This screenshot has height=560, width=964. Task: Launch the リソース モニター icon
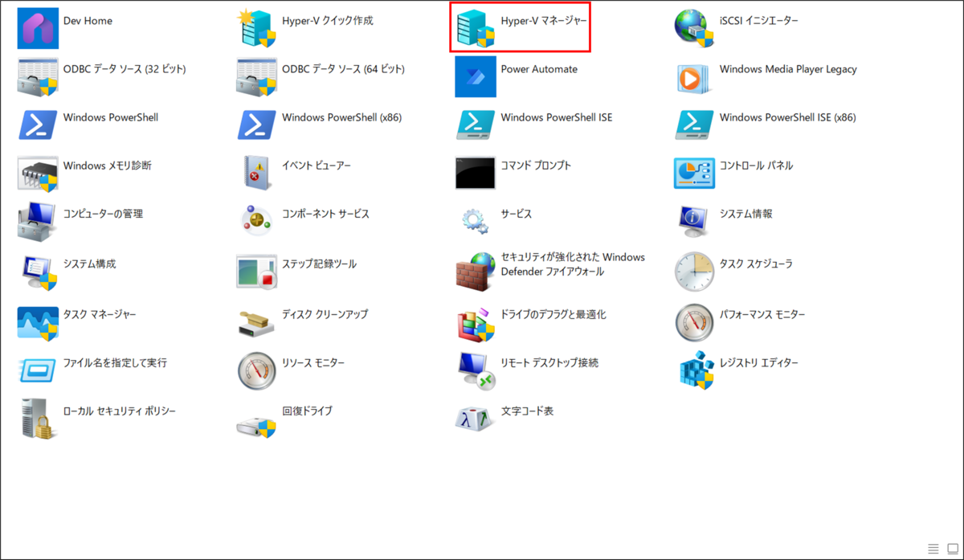point(256,370)
